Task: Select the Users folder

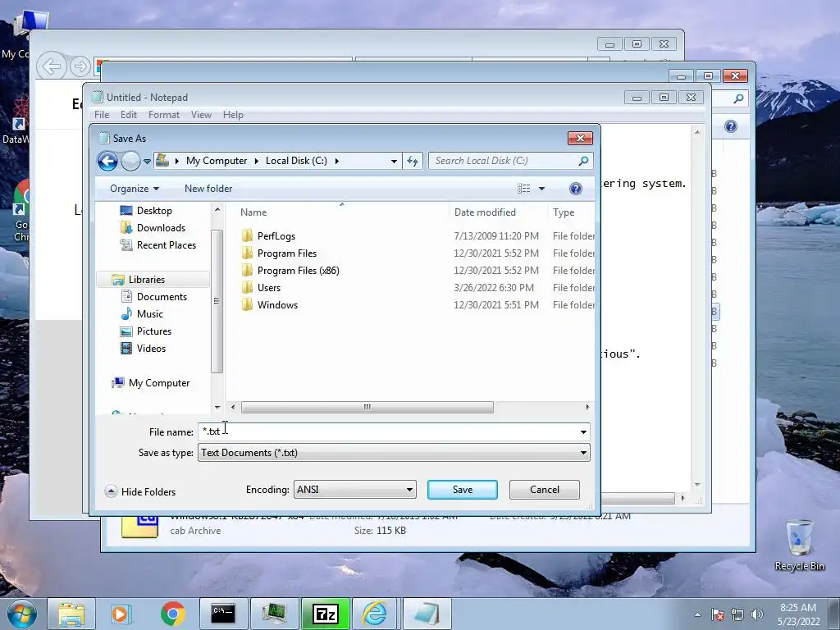Action: tap(268, 288)
